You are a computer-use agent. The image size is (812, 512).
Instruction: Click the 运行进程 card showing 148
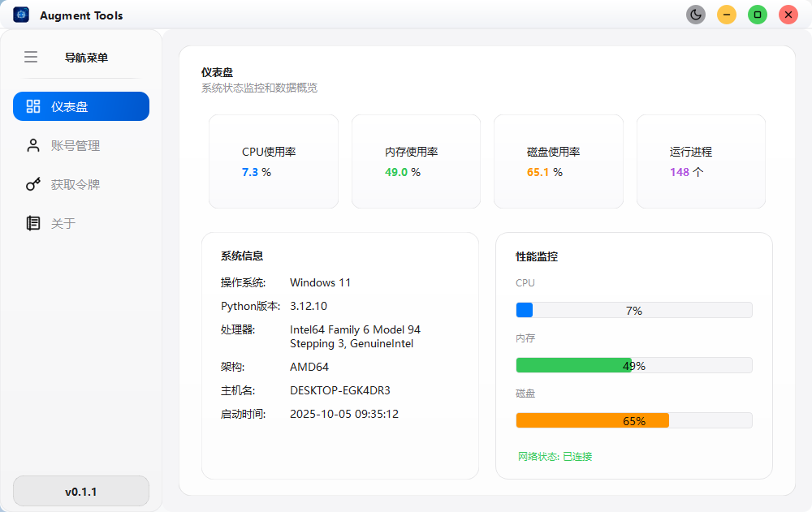click(701, 161)
